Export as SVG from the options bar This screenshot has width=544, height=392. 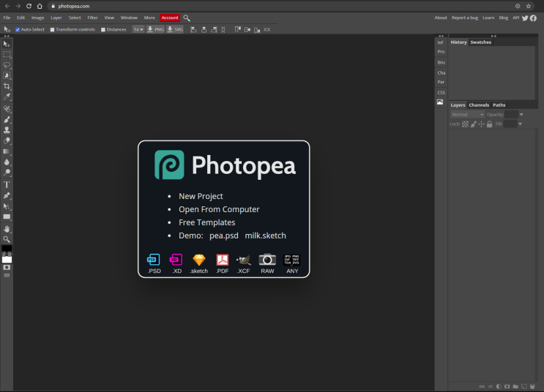tap(175, 29)
